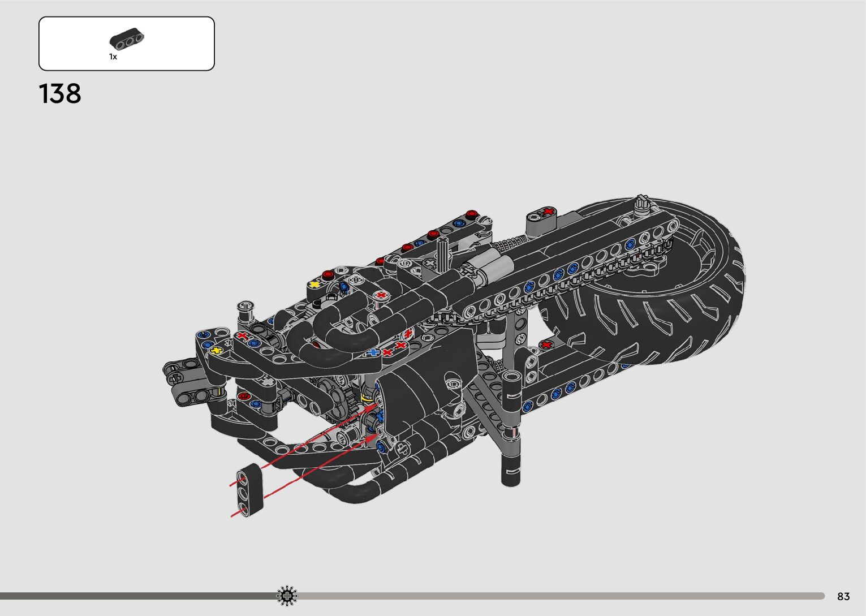This screenshot has height=616, width=866.
Task: Click the black foot of the support stand
Action: click(x=511, y=472)
